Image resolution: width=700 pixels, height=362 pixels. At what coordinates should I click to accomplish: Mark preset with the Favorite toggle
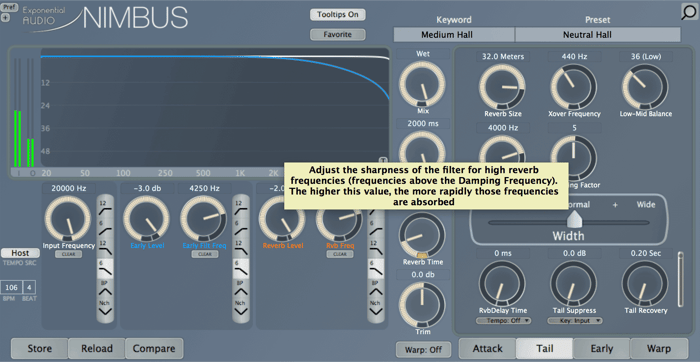pos(338,34)
